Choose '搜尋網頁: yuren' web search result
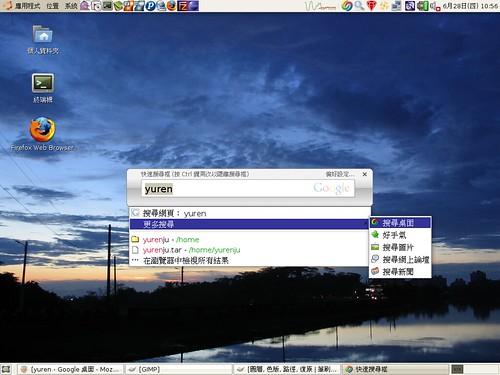The height and width of the screenshot is (375, 500). click(x=250, y=213)
